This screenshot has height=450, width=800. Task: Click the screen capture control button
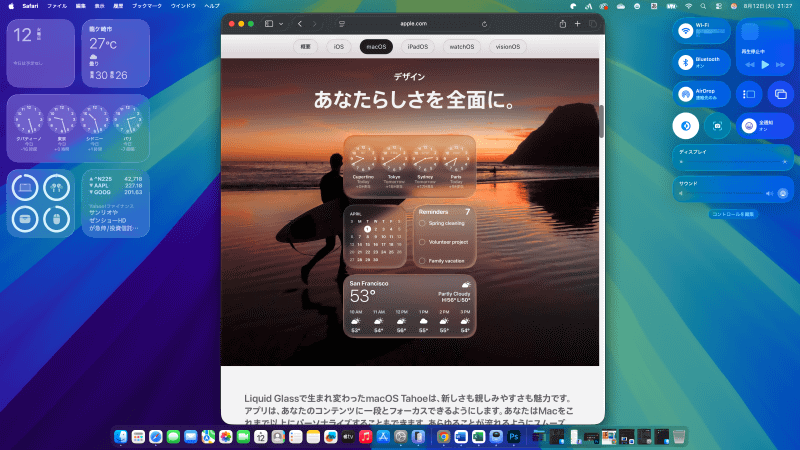[x=717, y=126]
